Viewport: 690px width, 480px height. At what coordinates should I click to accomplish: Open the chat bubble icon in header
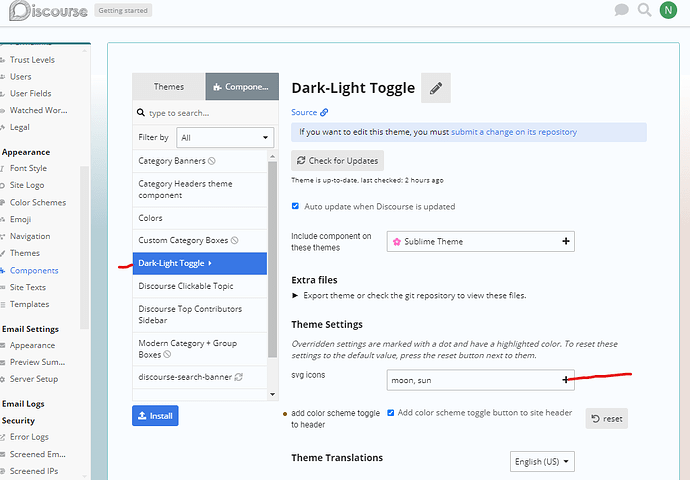click(x=621, y=10)
